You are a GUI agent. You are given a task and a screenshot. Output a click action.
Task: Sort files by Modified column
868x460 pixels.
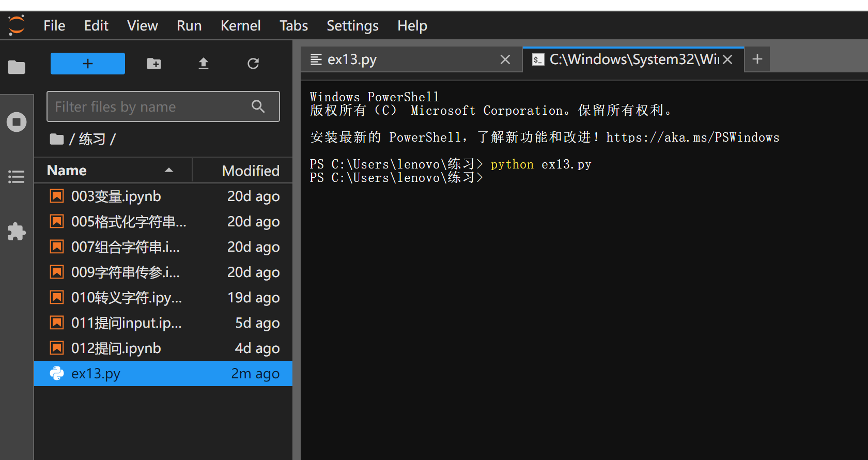(250, 171)
